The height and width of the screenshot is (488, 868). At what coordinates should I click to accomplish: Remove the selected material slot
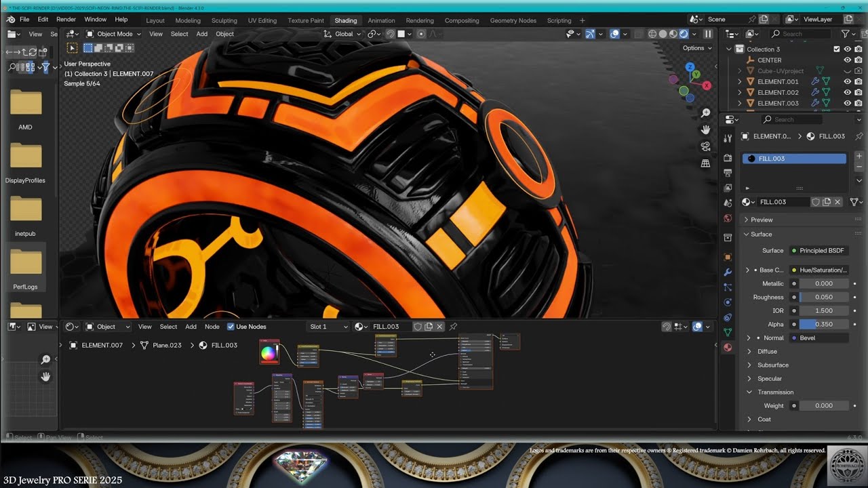pos(859,167)
